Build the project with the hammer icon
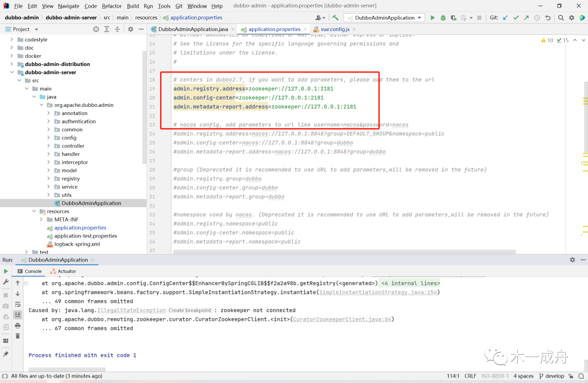 pyautogui.click(x=335, y=17)
